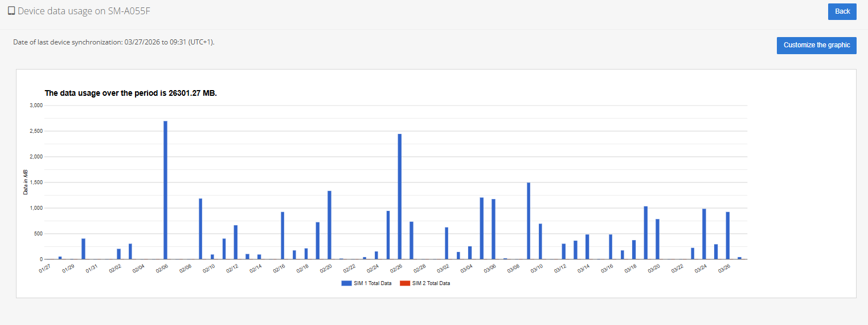Viewport: 868px width, 325px height.
Task: Open Customize the graphic options
Action: [x=816, y=46]
